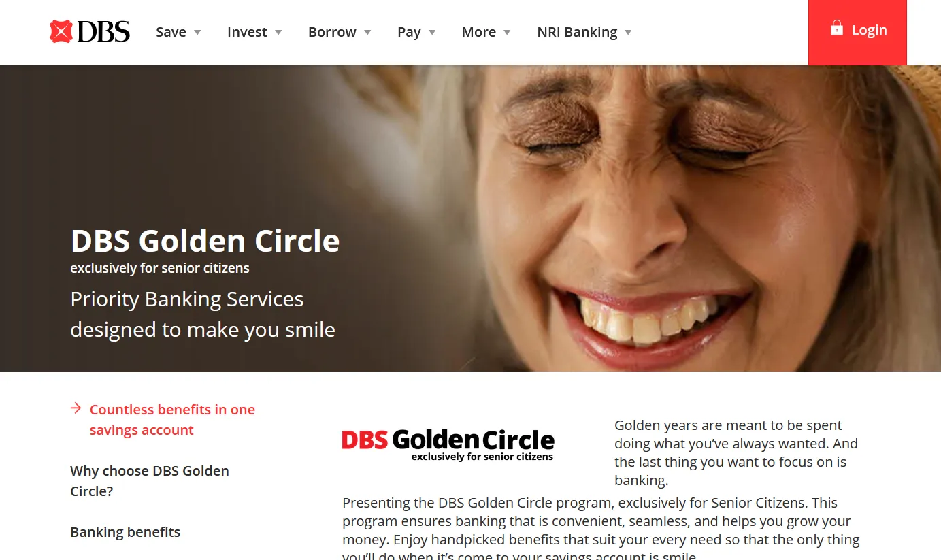Open the Save menu
Viewport: 941px width, 560px height.
[x=179, y=32]
